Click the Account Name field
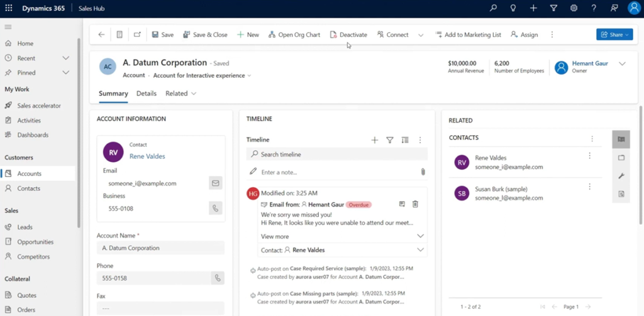644x316 pixels. tap(160, 248)
